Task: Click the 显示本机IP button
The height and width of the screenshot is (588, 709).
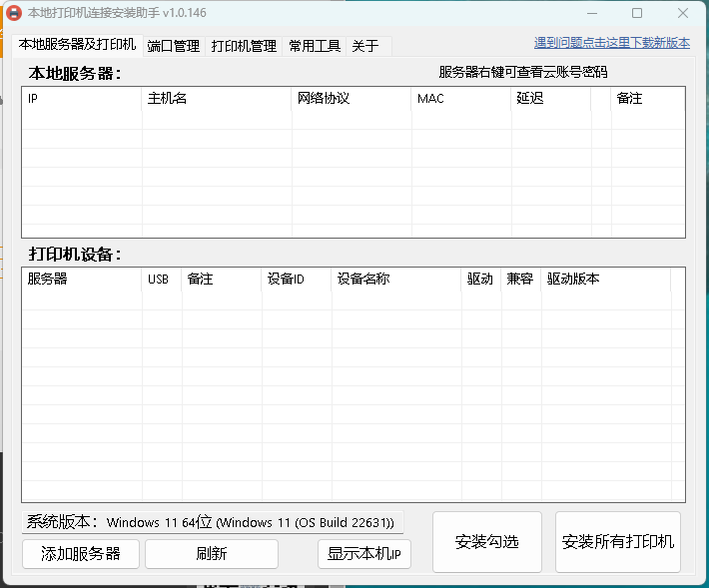Action: (x=363, y=554)
